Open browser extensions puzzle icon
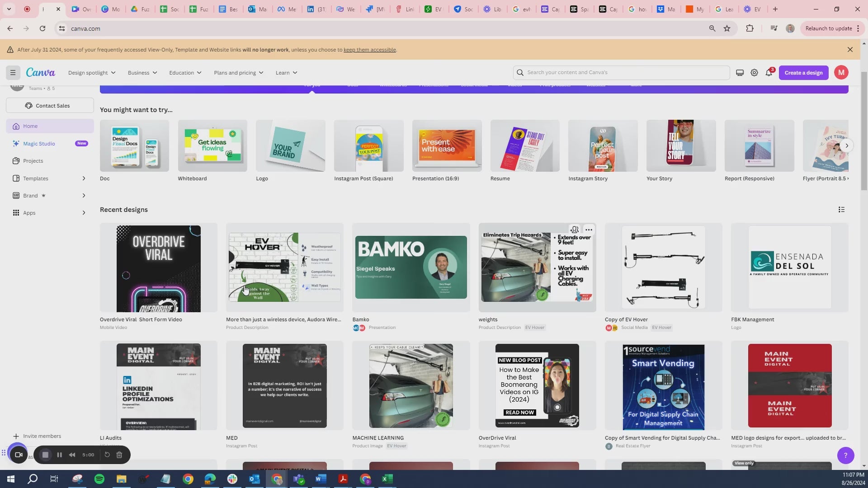Image resolution: width=868 pixels, height=488 pixels. coord(750,28)
